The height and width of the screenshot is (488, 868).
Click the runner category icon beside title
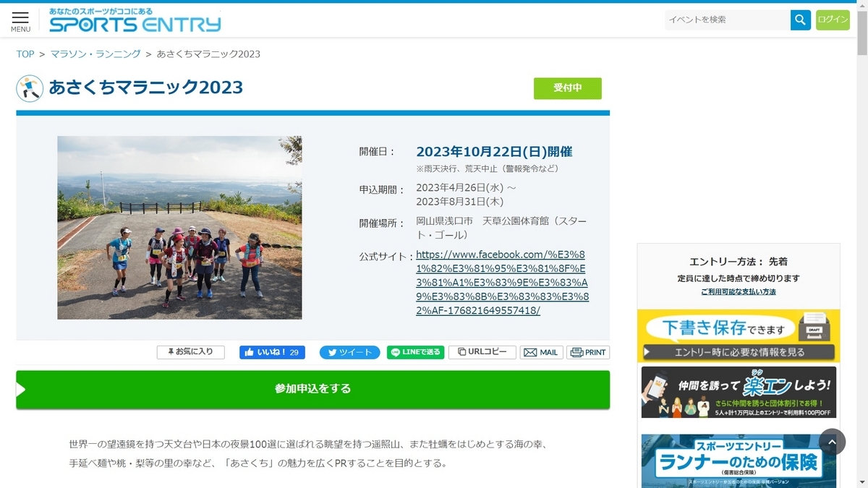tap(30, 88)
